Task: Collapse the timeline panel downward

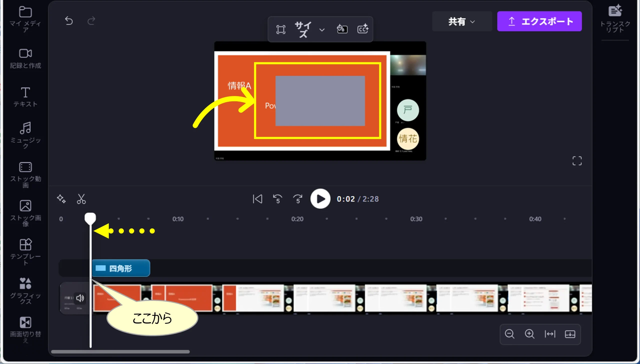Action: pyautogui.click(x=570, y=334)
